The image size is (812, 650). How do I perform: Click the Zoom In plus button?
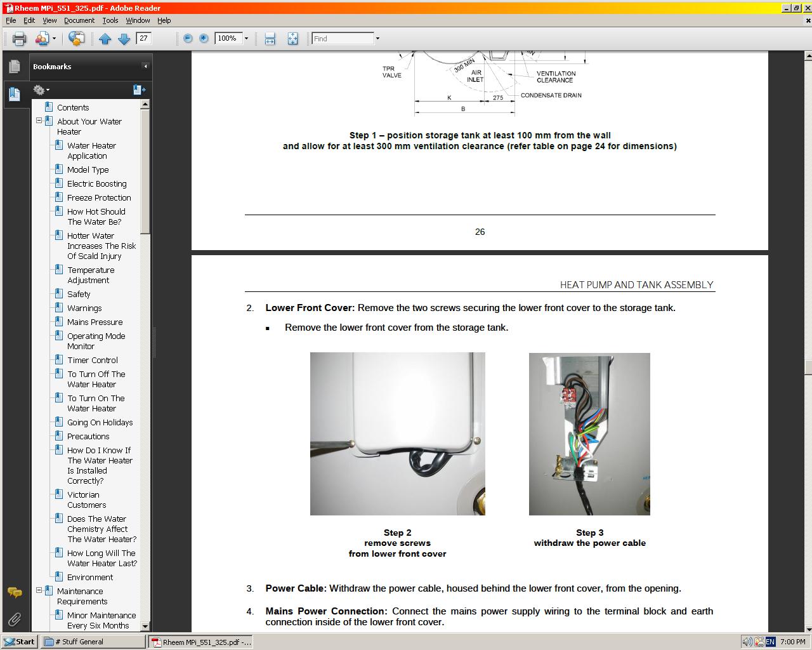point(204,38)
